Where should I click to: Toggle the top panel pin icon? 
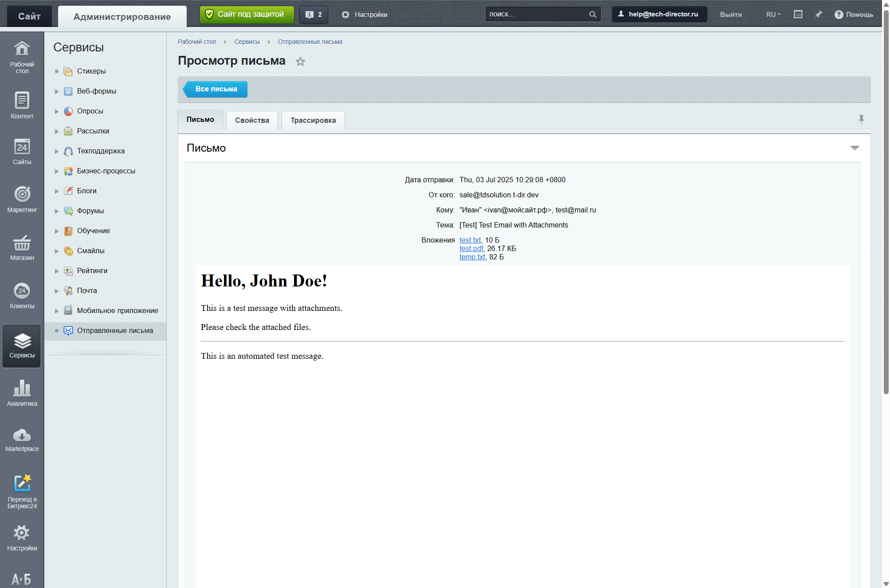(818, 15)
